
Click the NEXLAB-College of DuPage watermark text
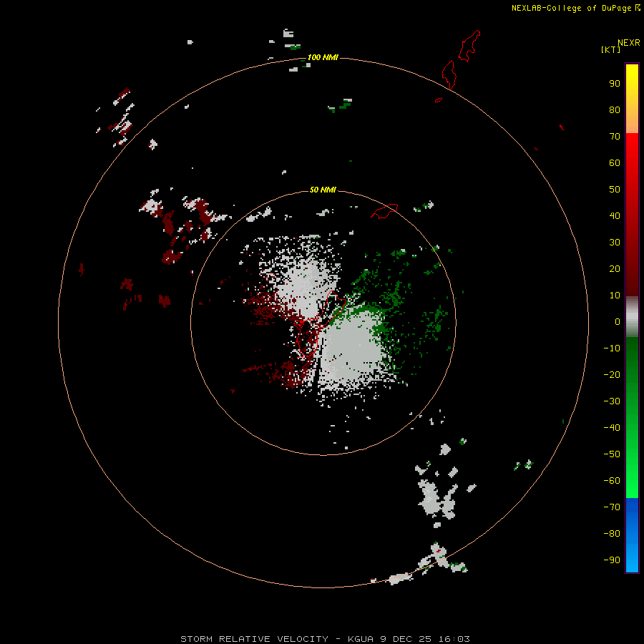[x=576, y=8]
